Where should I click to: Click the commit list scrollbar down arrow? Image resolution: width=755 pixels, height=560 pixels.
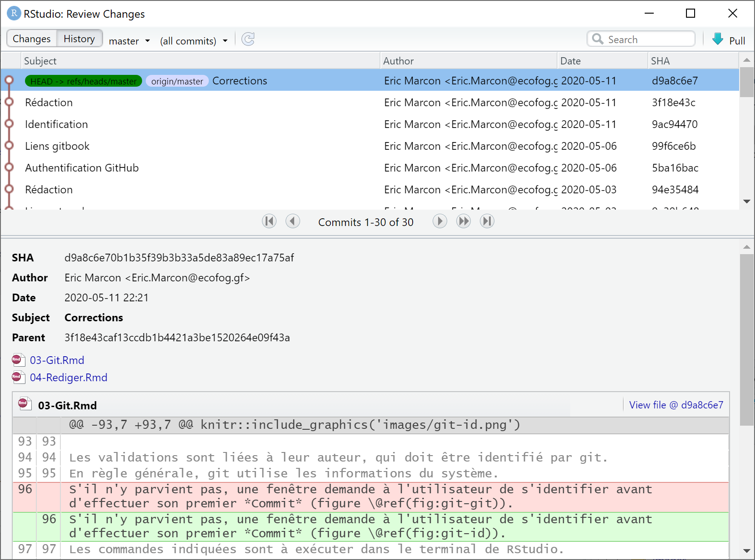click(x=746, y=201)
